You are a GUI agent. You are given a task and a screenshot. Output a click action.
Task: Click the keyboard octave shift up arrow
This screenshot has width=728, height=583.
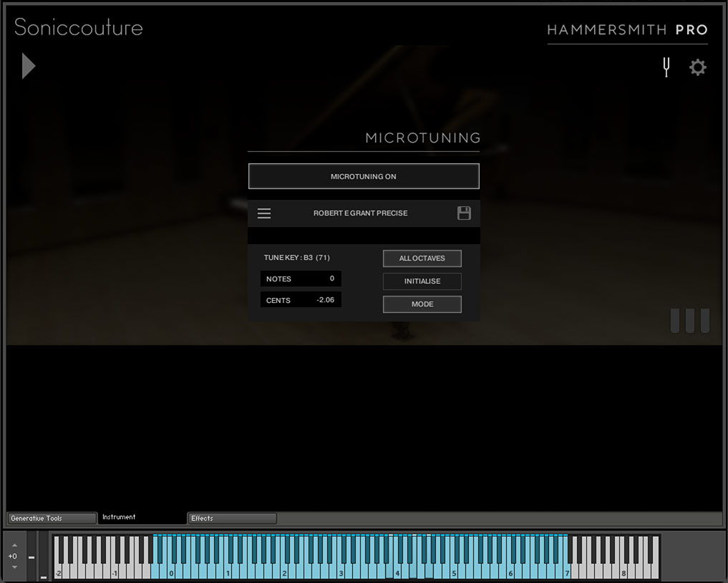pyautogui.click(x=14, y=545)
